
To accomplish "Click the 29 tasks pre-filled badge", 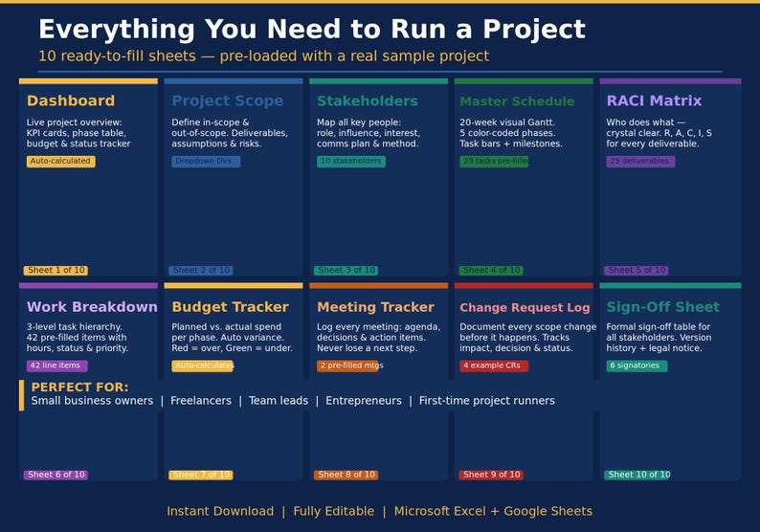I will [x=494, y=162].
